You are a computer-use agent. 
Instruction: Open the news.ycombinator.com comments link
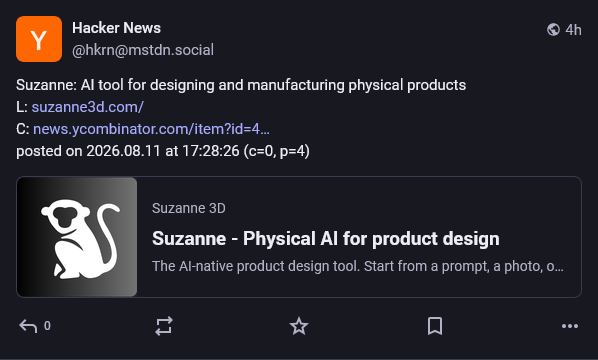151,129
